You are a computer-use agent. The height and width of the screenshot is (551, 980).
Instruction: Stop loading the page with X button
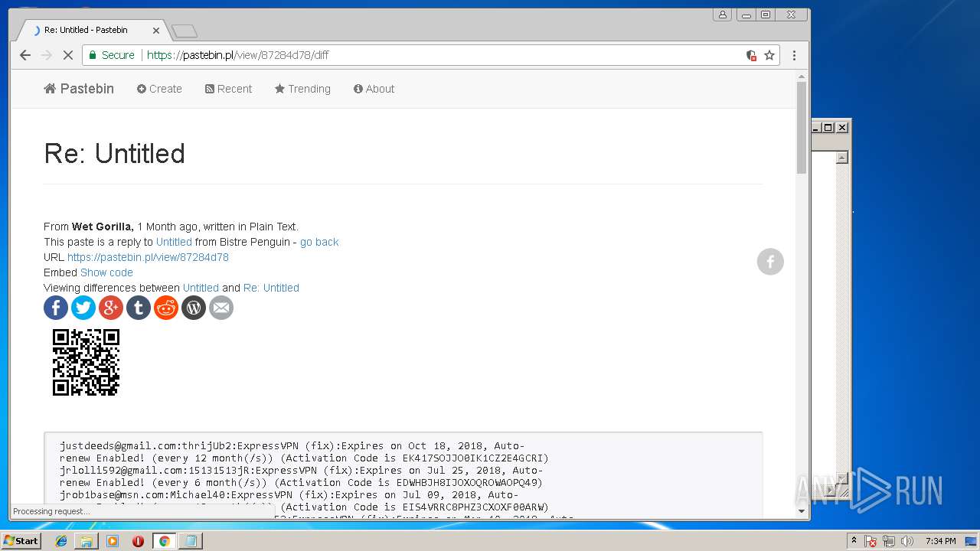[x=67, y=55]
